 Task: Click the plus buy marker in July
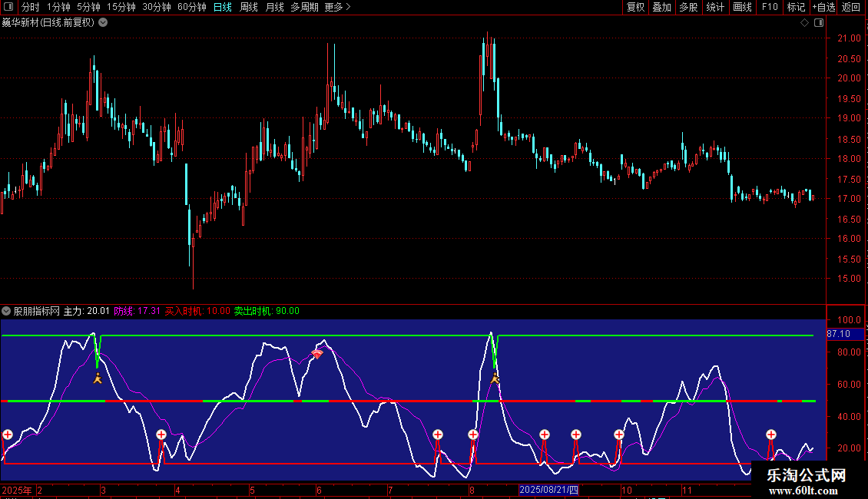[x=438, y=435]
